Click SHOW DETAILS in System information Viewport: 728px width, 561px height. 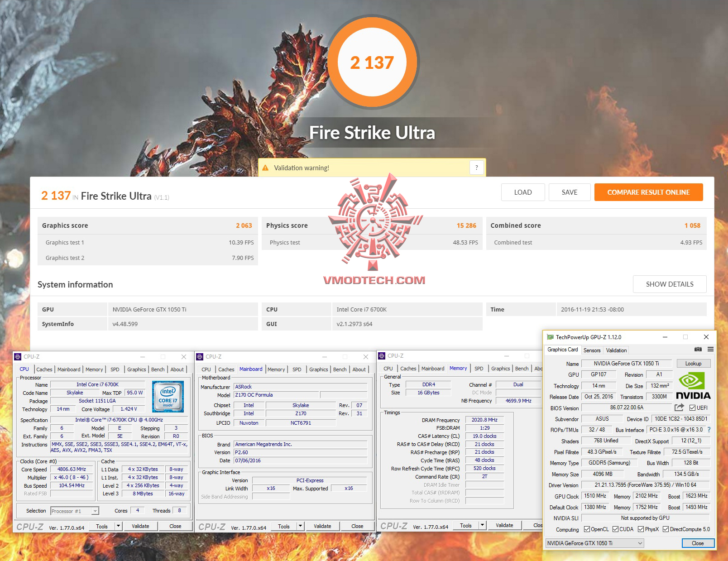pyautogui.click(x=670, y=284)
